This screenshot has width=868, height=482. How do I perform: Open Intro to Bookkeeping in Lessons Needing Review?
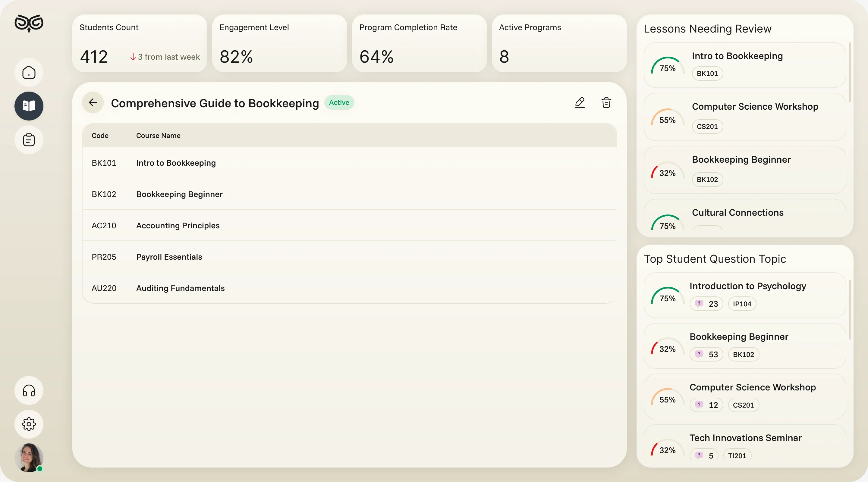point(745,65)
